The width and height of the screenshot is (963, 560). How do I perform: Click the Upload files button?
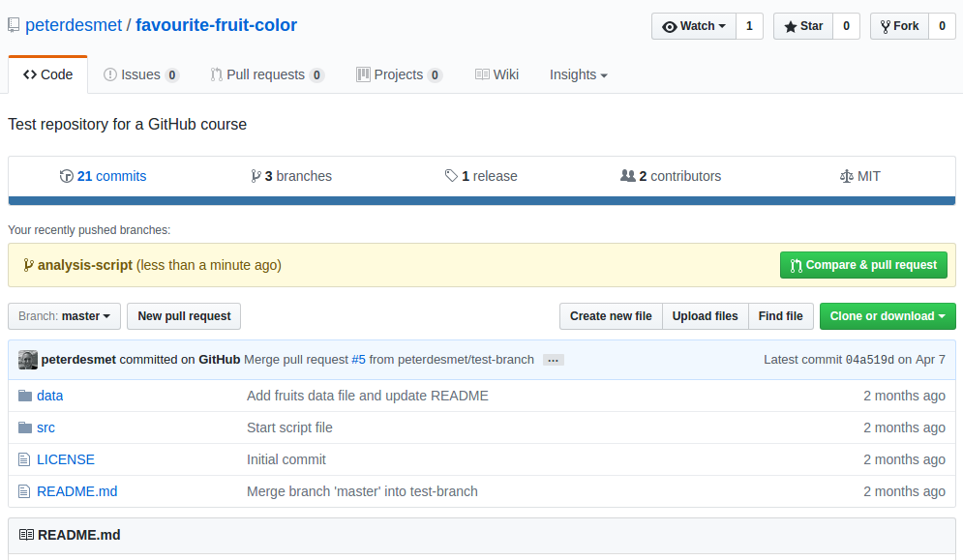pyautogui.click(x=706, y=315)
